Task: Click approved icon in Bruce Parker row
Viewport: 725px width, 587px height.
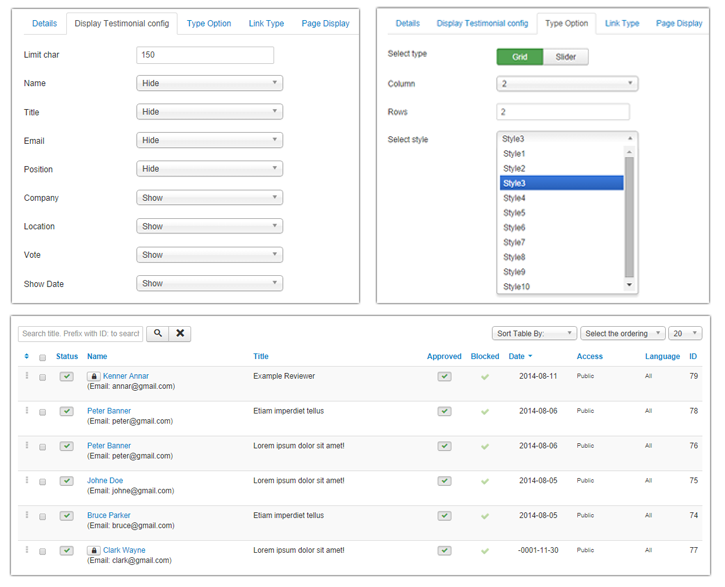Action: tap(444, 515)
